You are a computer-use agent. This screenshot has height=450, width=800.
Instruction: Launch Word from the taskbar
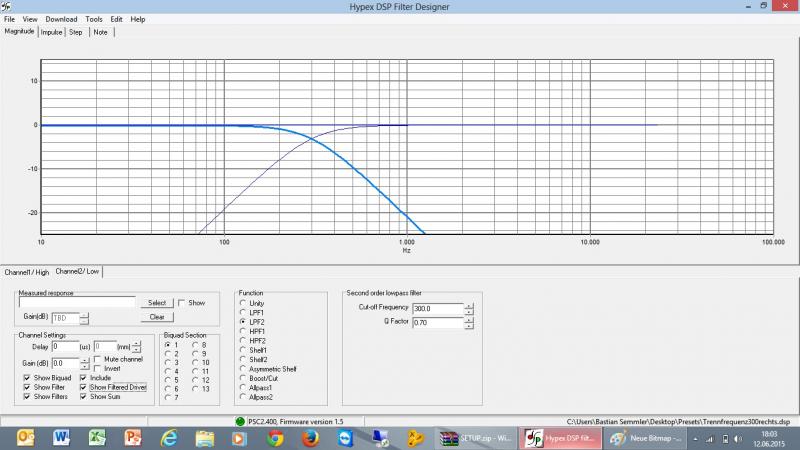click(x=62, y=438)
